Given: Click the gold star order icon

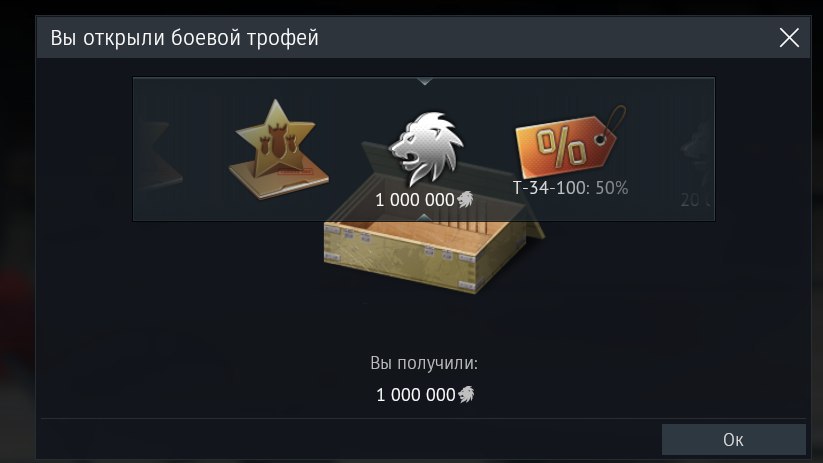Looking at the screenshot, I should click(x=278, y=149).
